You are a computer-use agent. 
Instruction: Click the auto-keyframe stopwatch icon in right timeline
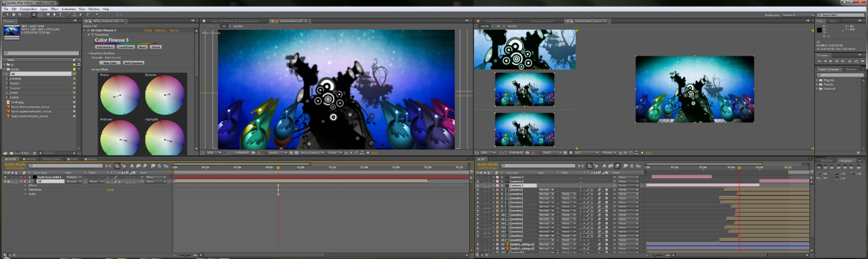pyautogui.click(x=632, y=166)
